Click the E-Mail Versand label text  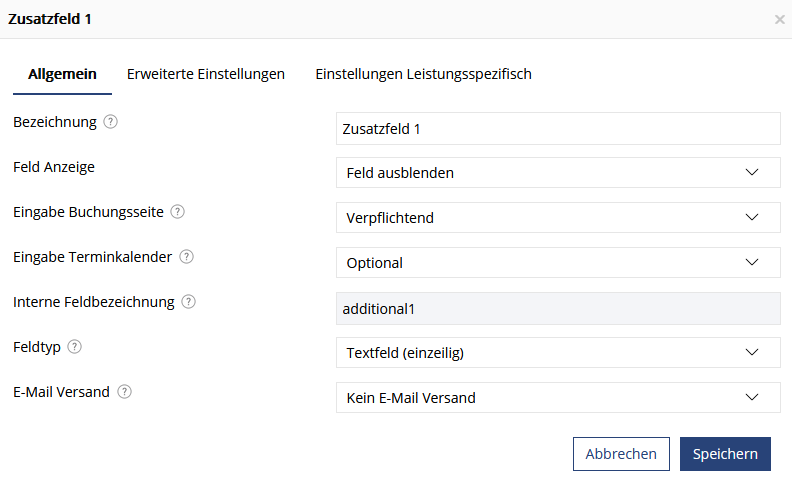(61, 392)
